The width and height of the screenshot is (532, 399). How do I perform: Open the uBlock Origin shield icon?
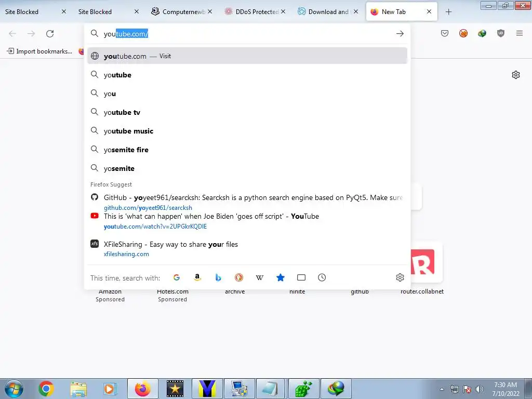click(x=500, y=33)
